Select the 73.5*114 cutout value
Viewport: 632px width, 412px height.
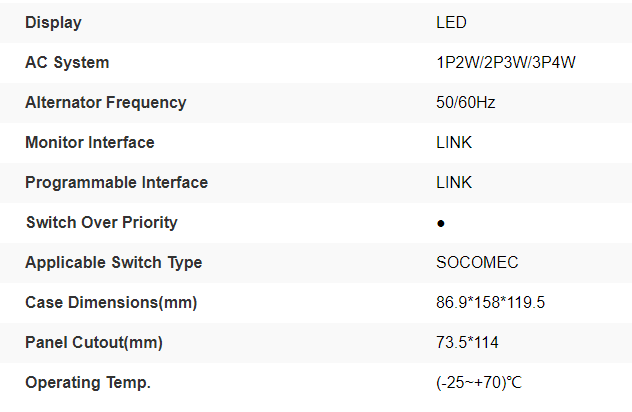tap(467, 342)
